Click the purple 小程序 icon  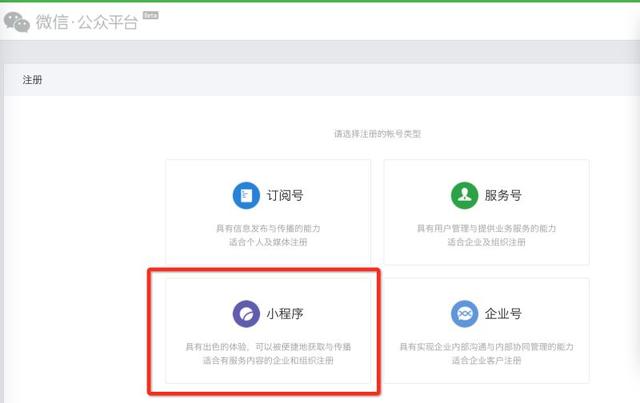click(x=244, y=313)
